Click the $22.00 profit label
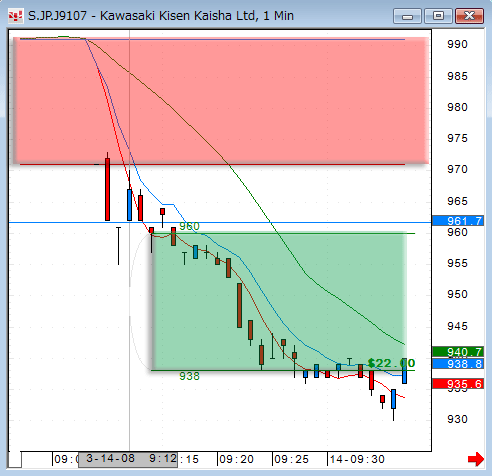This screenshot has height=476, width=492. pos(391,363)
